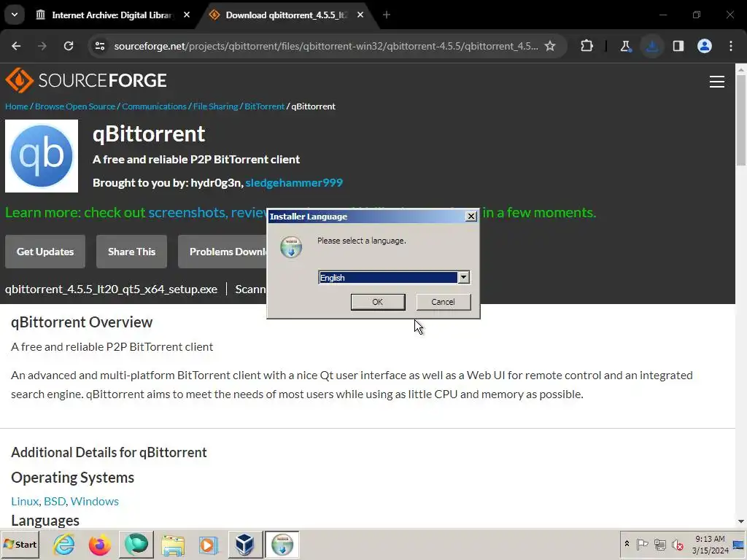Cancel the Installer Language dialog
The width and height of the screenshot is (747, 560).
(443, 302)
